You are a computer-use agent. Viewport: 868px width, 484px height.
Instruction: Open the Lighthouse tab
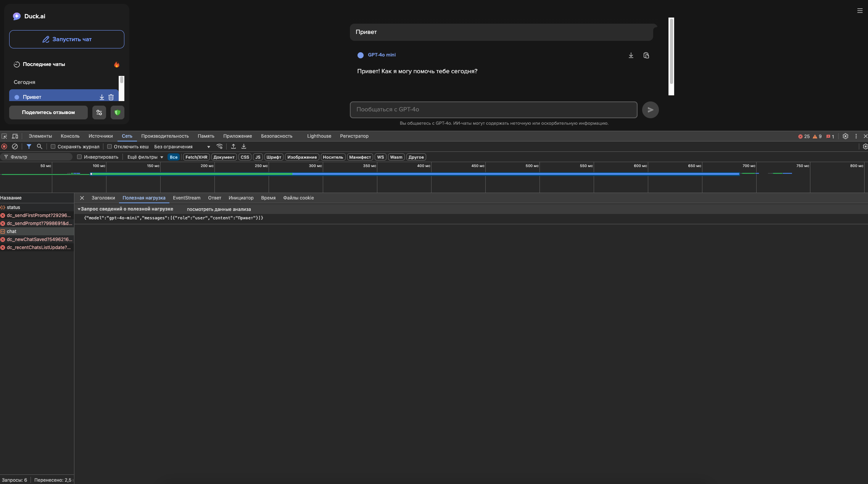[x=319, y=136]
